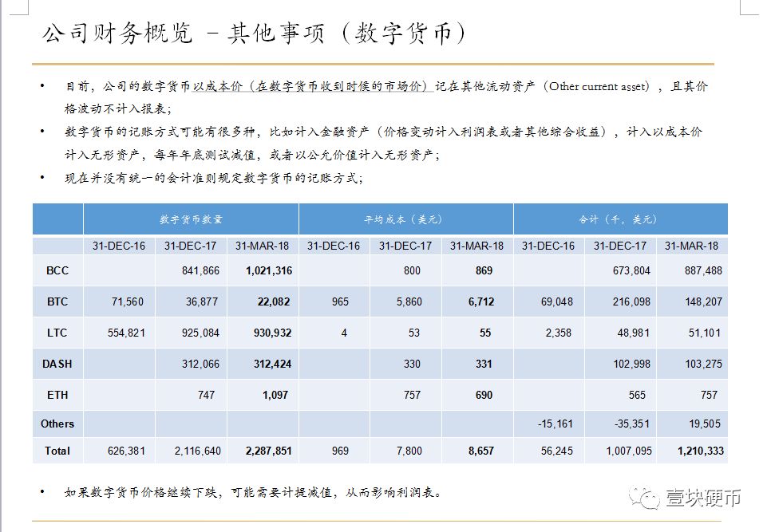Select the value 56,245 in Total row
Viewport: 767px width, 532px height.
[x=556, y=451]
